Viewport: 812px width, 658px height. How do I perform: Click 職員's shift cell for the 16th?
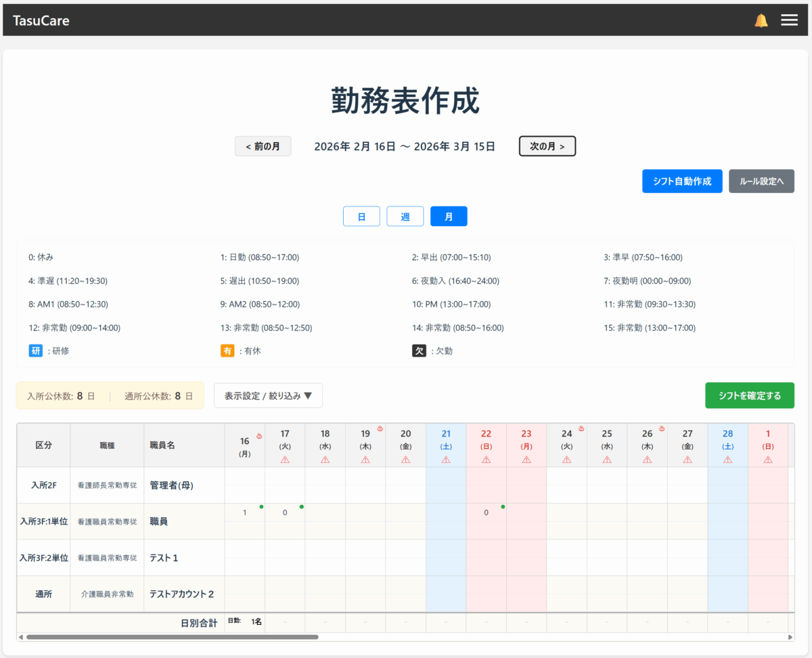[x=244, y=513]
